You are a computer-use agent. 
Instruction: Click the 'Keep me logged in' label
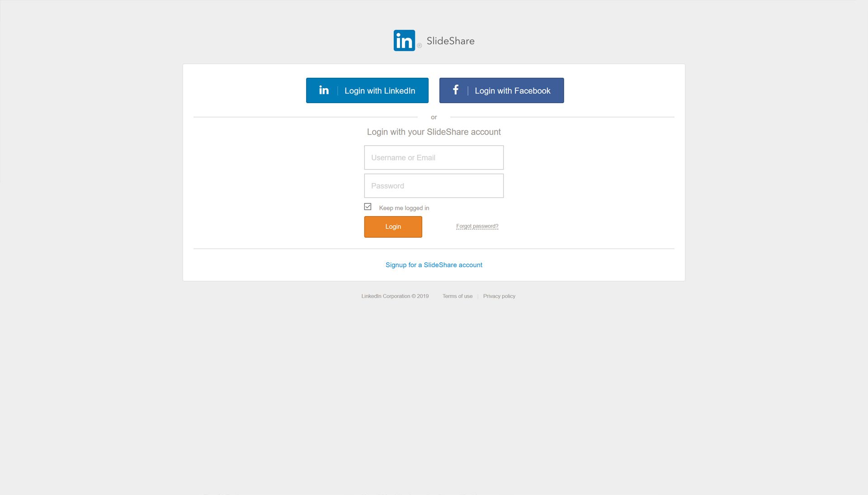[404, 208]
